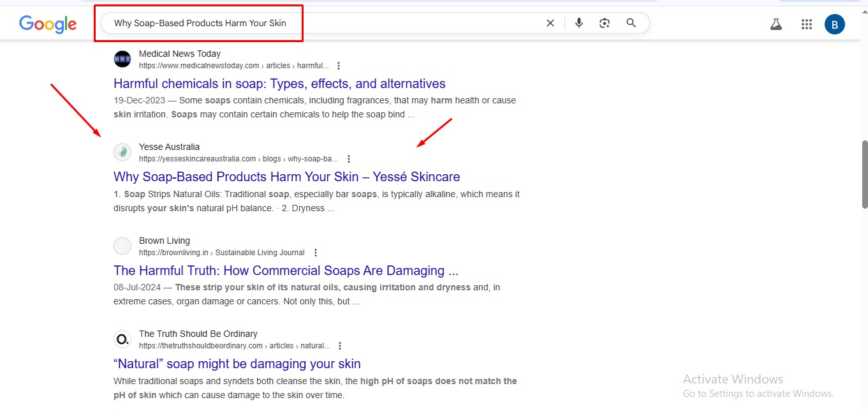This screenshot has width=868, height=409.
Task: Open "Natural soap might be damaging" link
Action: click(x=237, y=364)
